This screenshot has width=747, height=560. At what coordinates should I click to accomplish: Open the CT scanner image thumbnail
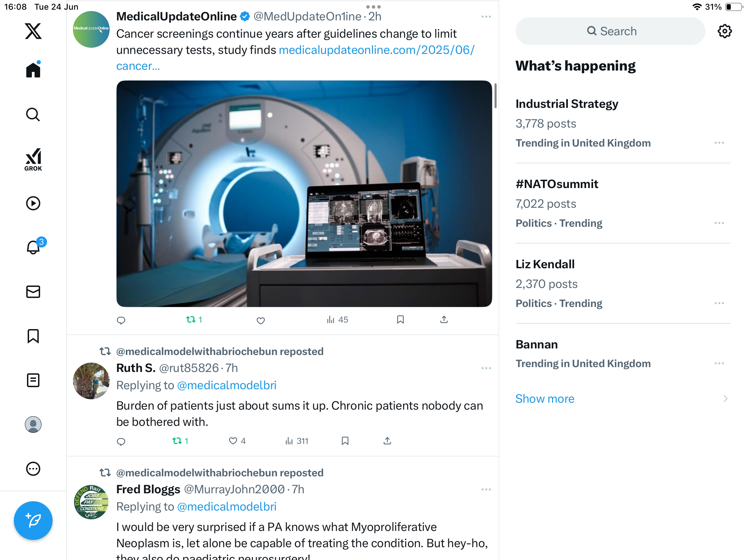(x=304, y=194)
